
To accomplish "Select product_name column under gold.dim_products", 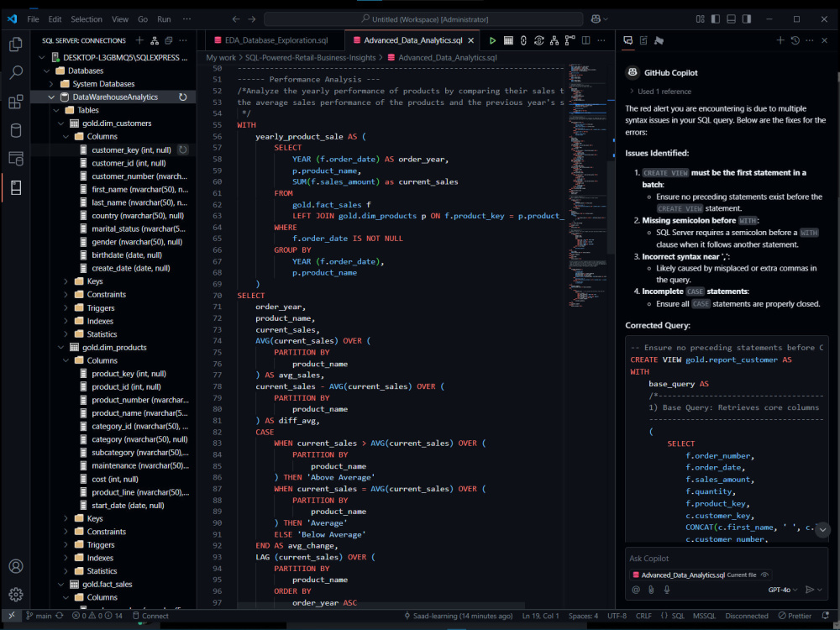I will [x=139, y=413].
